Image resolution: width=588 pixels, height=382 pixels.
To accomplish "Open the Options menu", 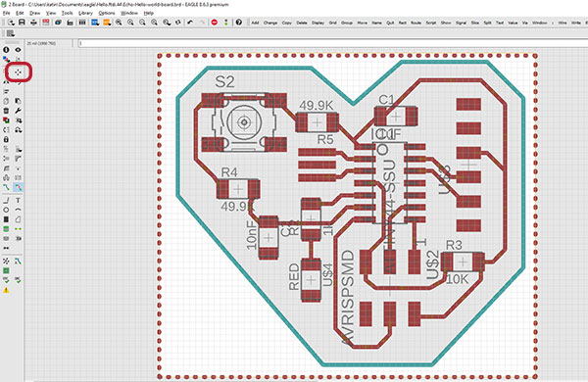I will [107, 13].
